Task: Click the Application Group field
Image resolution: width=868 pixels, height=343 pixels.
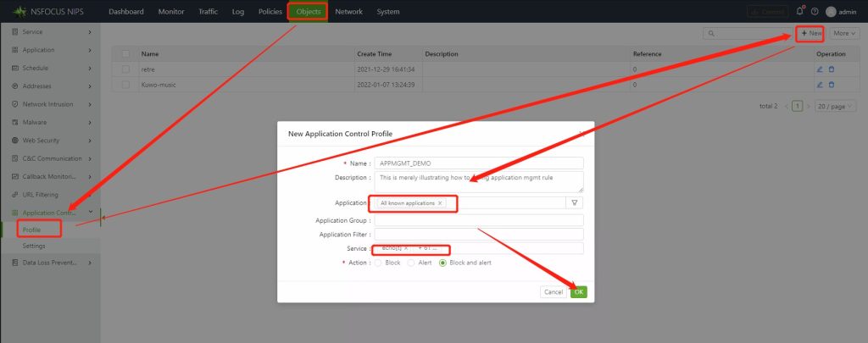Action: (x=480, y=220)
